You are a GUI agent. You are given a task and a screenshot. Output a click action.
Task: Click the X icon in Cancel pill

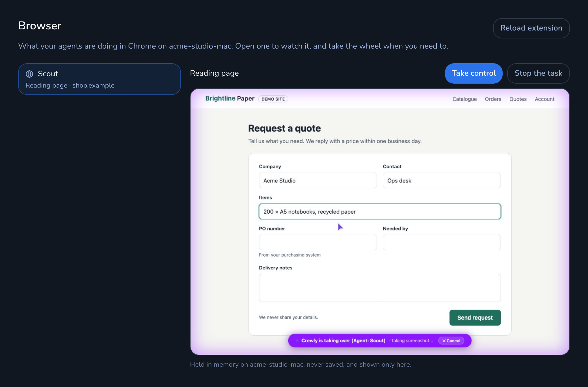444,341
